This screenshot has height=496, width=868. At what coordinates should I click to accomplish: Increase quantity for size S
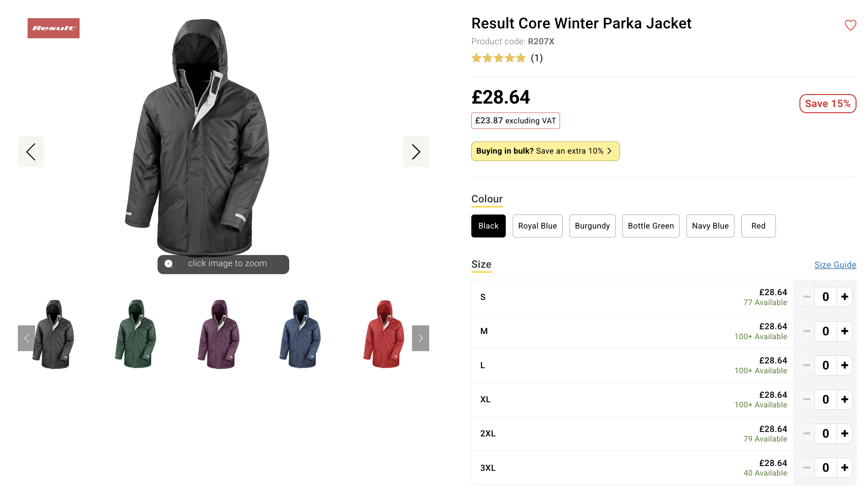tap(844, 297)
